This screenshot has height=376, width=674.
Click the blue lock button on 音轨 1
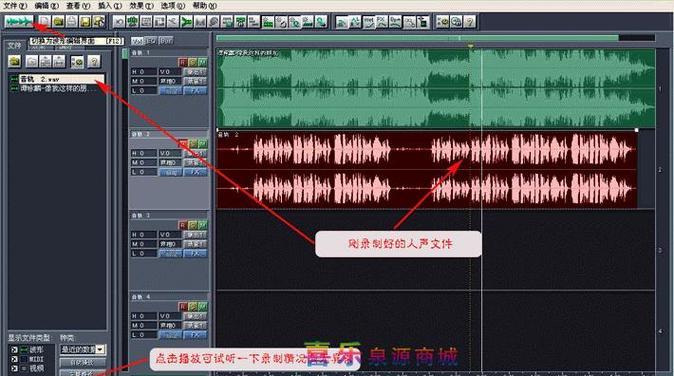point(171,90)
